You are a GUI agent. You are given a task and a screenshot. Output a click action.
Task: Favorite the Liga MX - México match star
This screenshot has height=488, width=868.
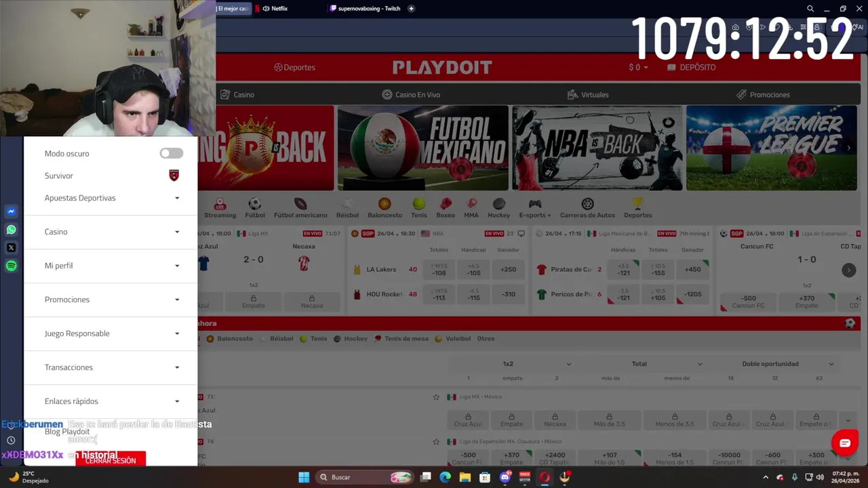tap(436, 397)
